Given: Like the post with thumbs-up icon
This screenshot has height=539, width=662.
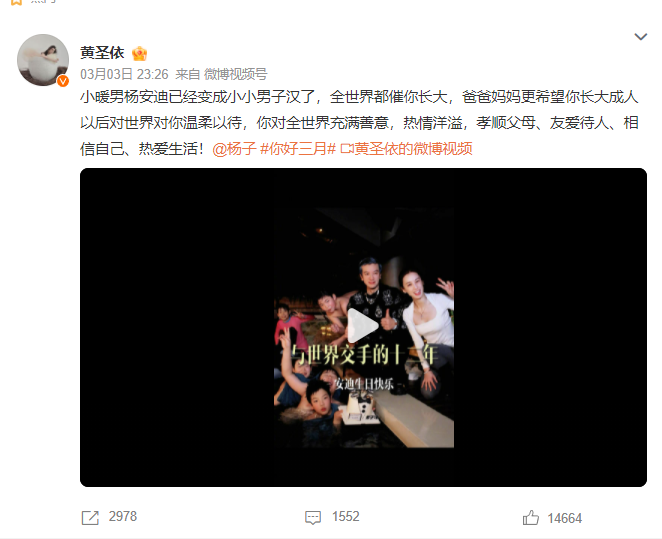Looking at the screenshot, I should tap(531, 517).
